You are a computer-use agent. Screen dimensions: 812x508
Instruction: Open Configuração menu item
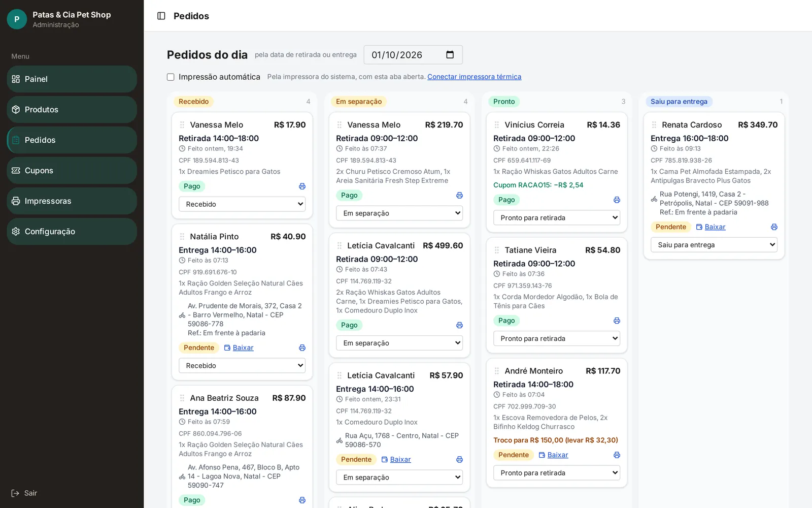click(x=72, y=232)
